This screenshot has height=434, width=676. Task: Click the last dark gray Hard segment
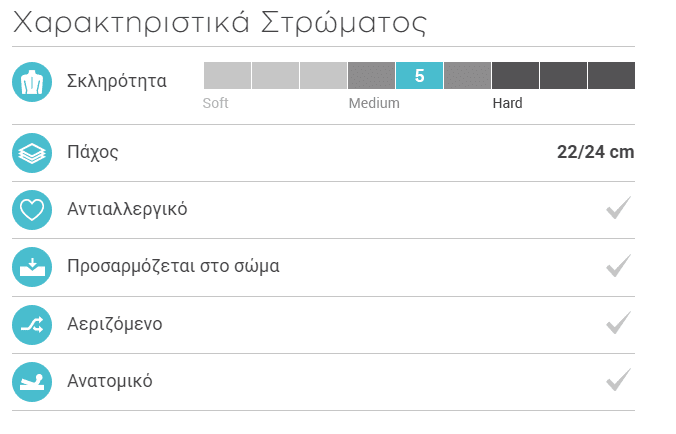click(x=611, y=76)
